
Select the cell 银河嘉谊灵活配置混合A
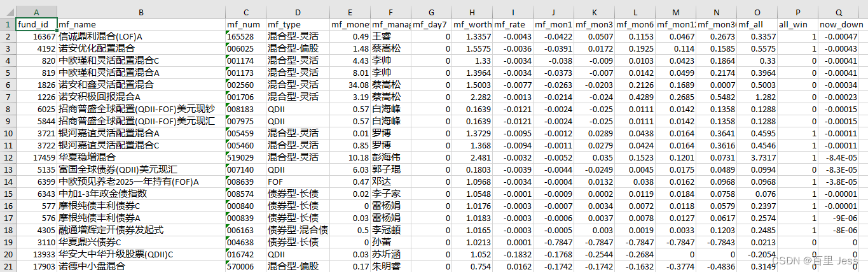[x=141, y=133]
